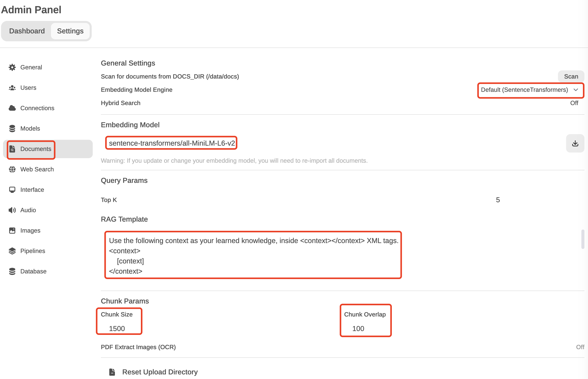Open Audio settings section

(28, 210)
